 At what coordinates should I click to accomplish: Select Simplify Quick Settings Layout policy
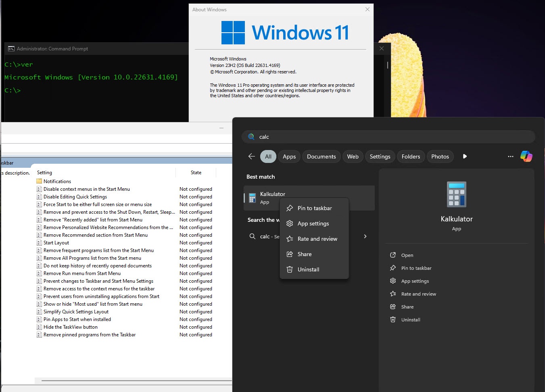pyautogui.click(x=76, y=312)
